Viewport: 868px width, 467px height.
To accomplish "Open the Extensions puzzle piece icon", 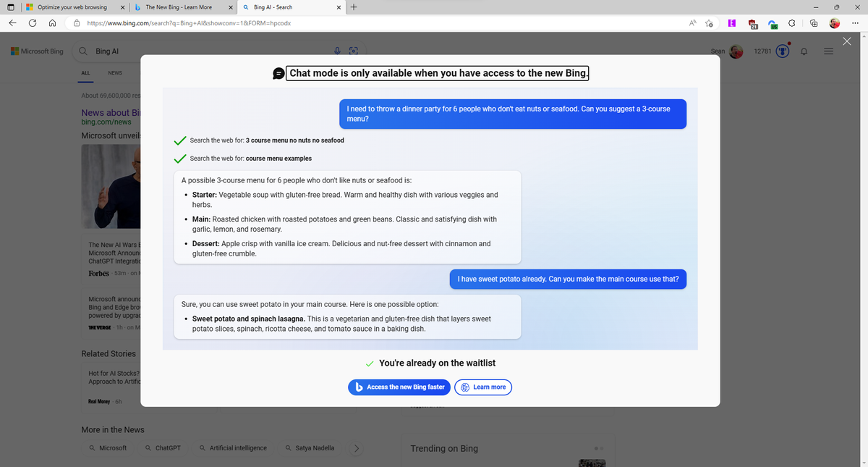I will click(x=793, y=23).
